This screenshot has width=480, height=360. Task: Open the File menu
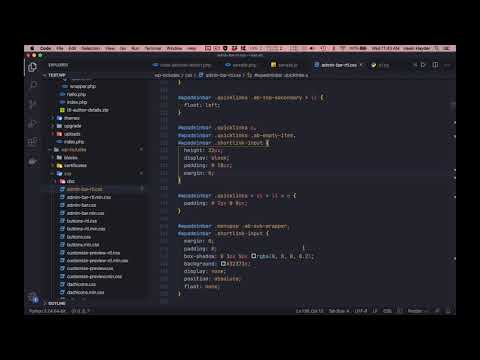pyautogui.click(x=60, y=48)
